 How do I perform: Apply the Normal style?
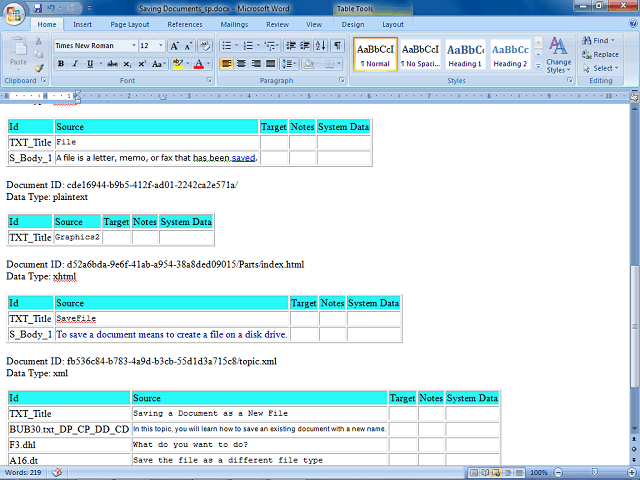click(x=376, y=55)
